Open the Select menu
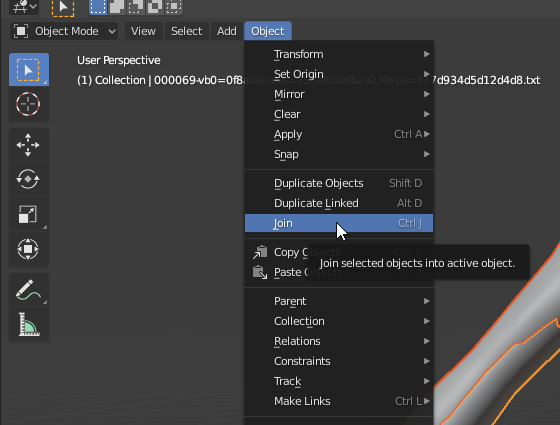The width and height of the screenshot is (560, 425). (186, 31)
